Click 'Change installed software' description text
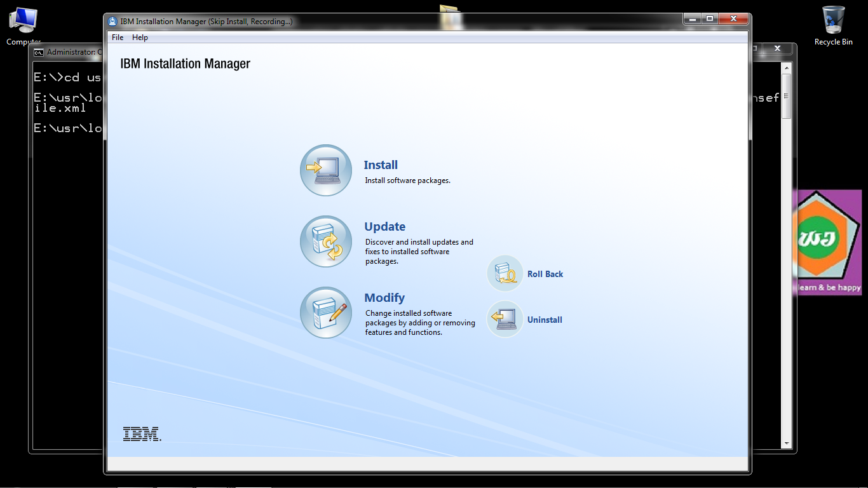This screenshot has height=488, width=868. click(420, 323)
